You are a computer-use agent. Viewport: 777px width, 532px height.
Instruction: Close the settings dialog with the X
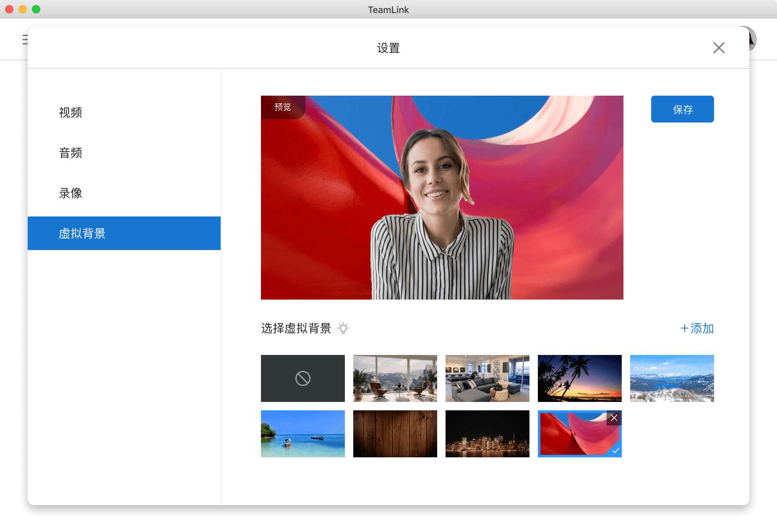coord(719,48)
